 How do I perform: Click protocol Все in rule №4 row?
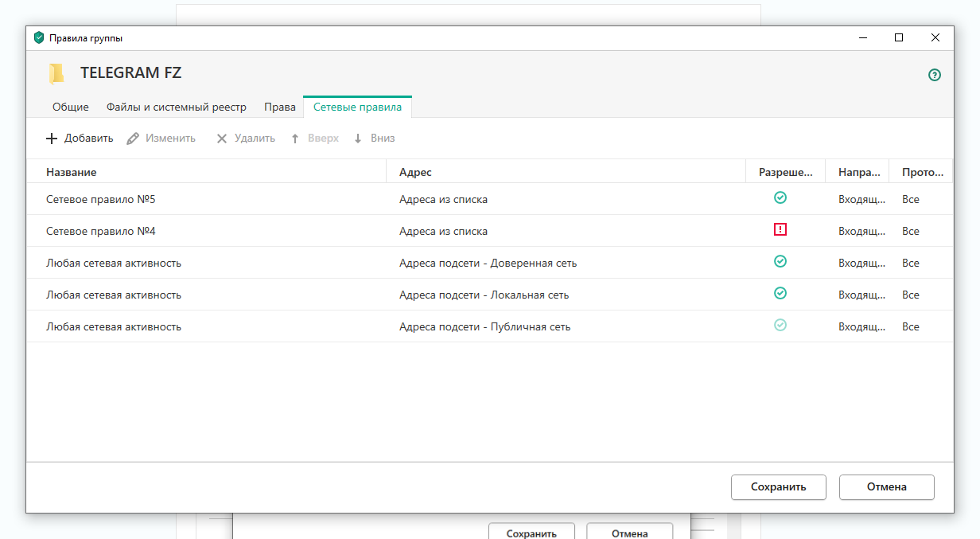pyautogui.click(x=910, y=231)
